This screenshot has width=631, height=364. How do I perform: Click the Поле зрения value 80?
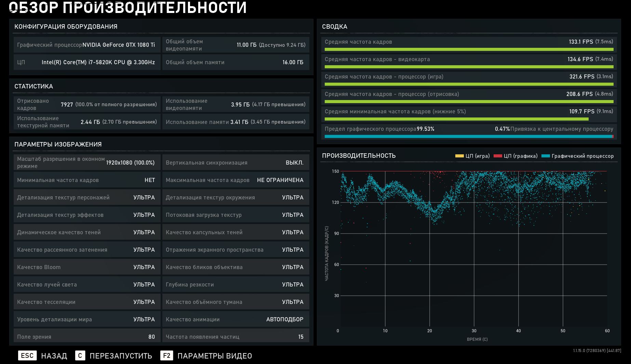pos(151,337)
